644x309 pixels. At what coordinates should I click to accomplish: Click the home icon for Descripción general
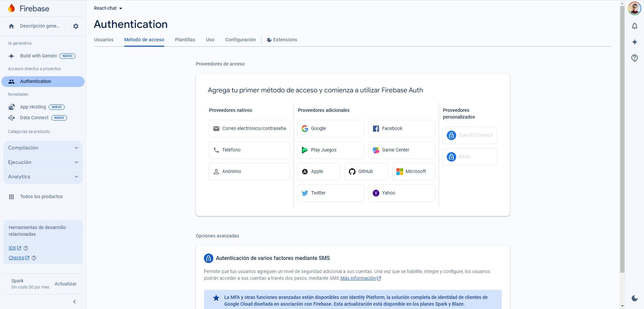pos(11,26)
